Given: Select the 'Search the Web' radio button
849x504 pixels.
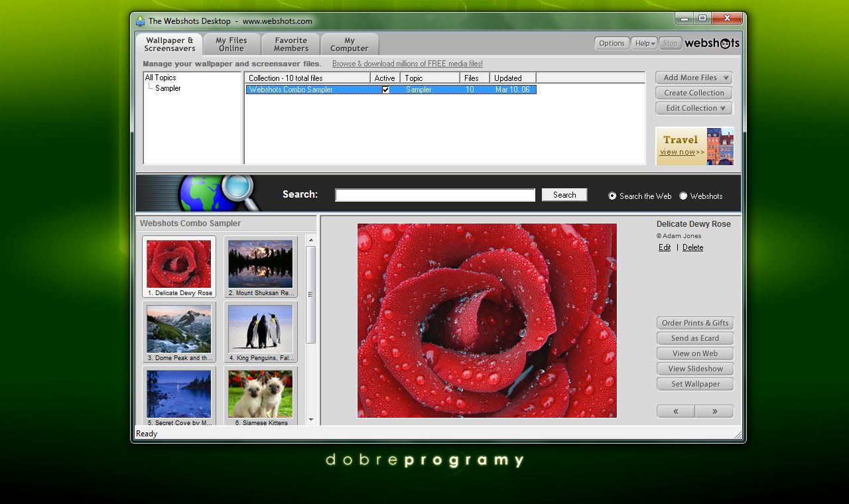Looking at the screenshot, I should [611, 196].
